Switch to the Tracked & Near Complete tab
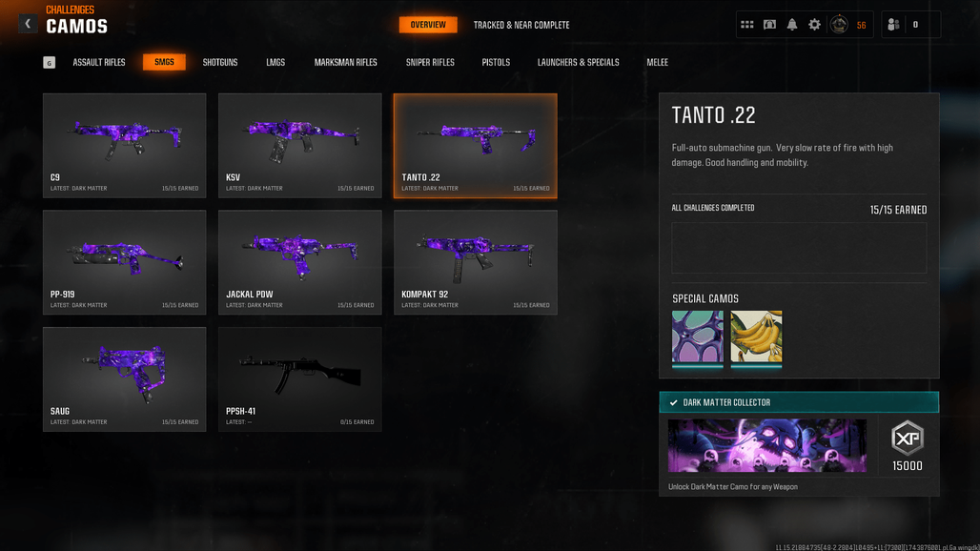 coord(521,25)
